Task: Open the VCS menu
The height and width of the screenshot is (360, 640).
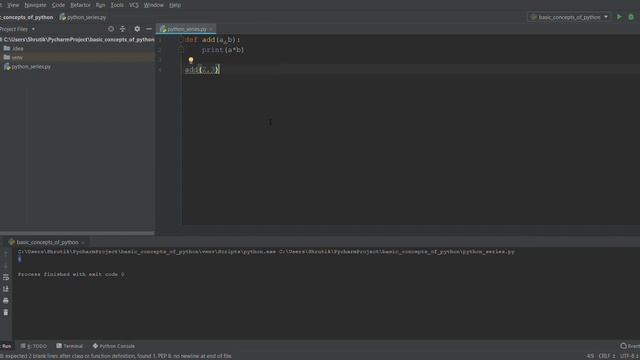Action: (133, 5)
